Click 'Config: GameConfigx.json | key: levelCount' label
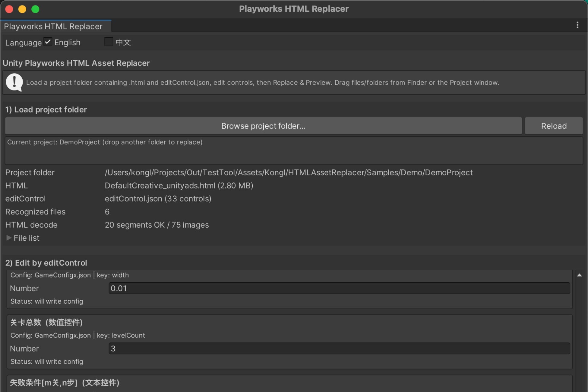 pyautogui.click(x=78, y=335)
